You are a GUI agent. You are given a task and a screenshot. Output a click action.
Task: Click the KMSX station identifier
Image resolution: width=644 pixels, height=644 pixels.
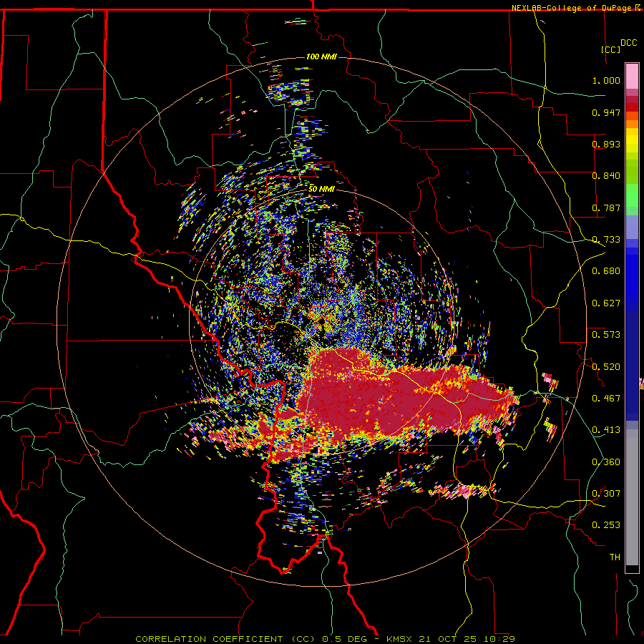399,639
